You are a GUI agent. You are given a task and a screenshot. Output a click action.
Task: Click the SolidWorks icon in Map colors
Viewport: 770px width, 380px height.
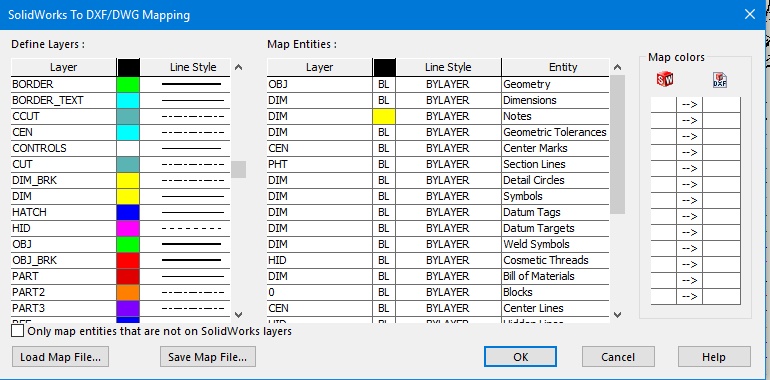pos(664,79)
